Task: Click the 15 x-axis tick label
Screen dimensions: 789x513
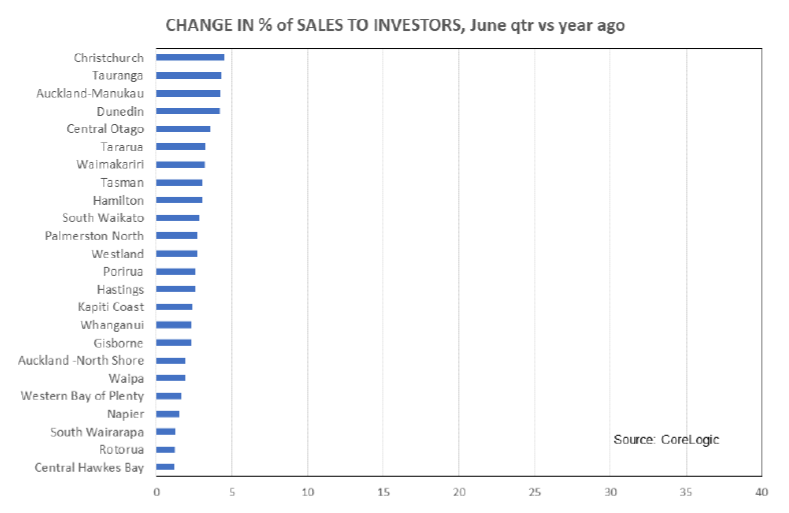Action: coord(383,493)
